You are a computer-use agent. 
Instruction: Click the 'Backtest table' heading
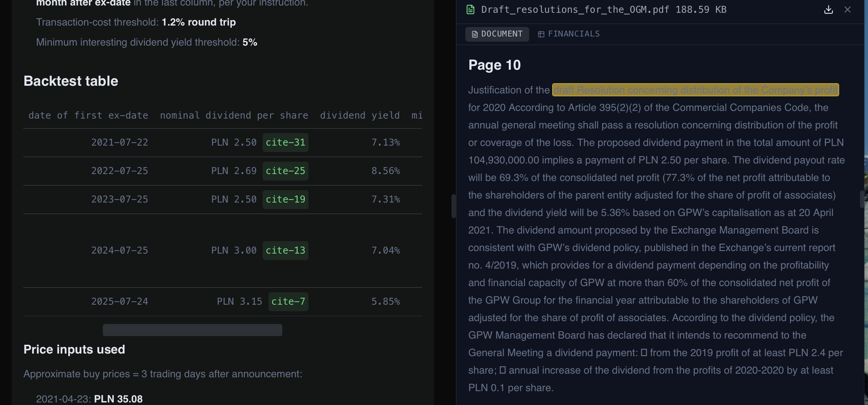point(71,81)
